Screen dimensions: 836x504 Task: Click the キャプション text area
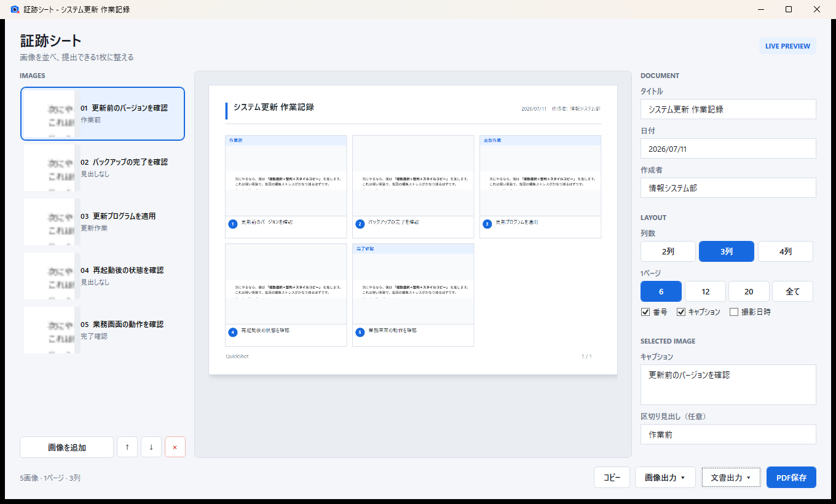pos(728,385)
